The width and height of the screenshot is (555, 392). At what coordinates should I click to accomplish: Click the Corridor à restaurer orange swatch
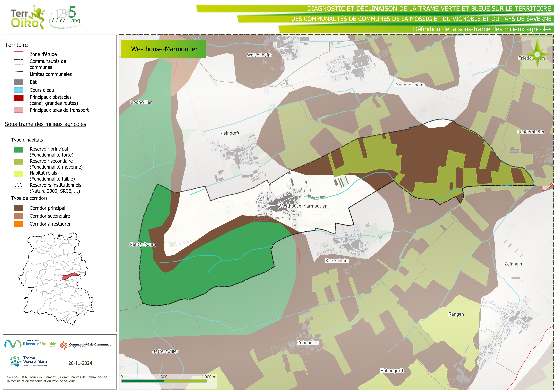19,224
